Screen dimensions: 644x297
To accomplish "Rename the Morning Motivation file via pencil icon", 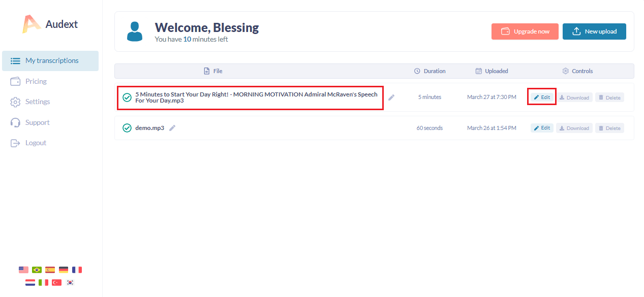I will 391,97.
